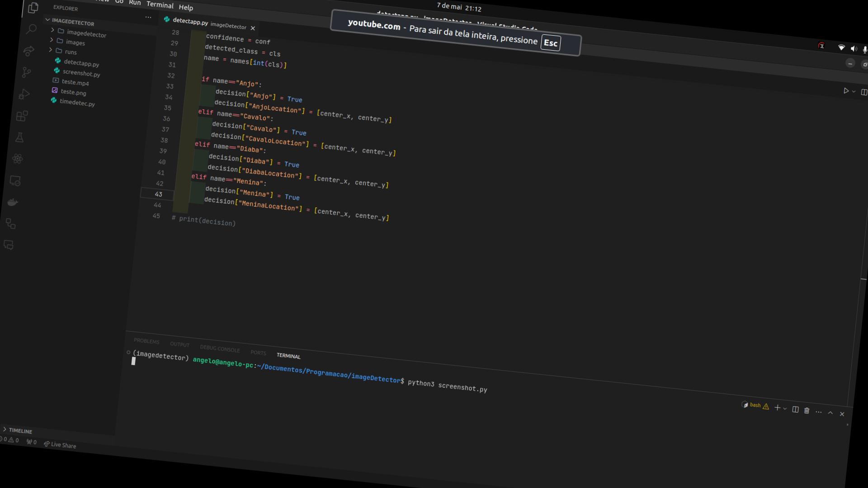Open teste.png in the explorer
Viewport: 868px width, 488px height.
(x=73, y=92)
